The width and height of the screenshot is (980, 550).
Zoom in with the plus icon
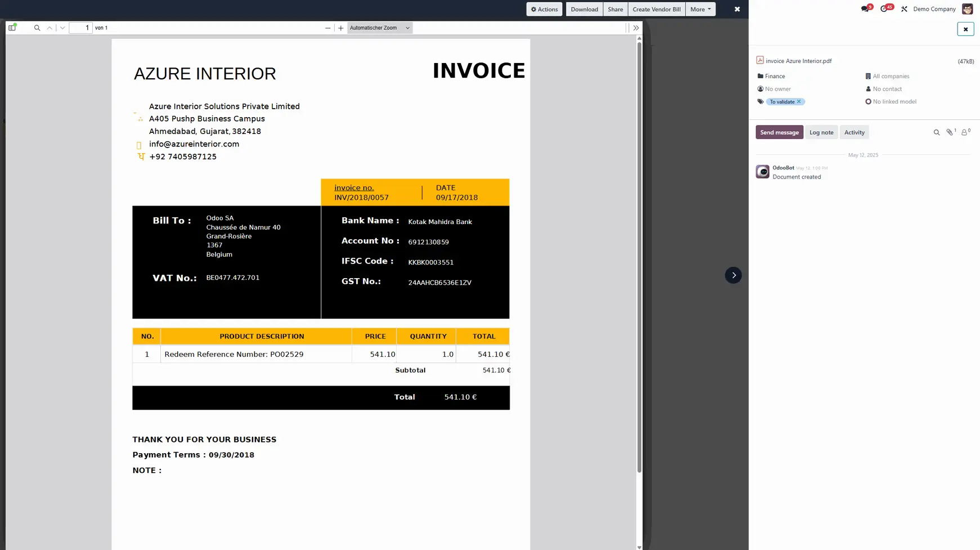coord(340,28)
